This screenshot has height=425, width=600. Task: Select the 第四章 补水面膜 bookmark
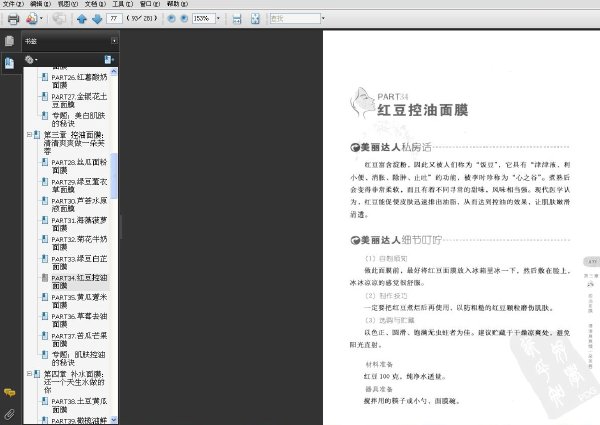point(74,382)
